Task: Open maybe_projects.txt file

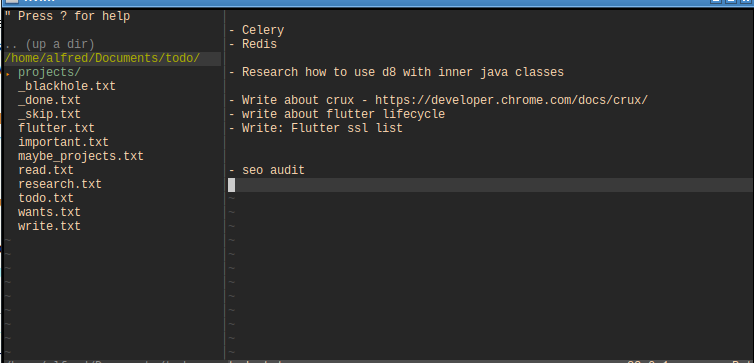Action: click(81, 156)
